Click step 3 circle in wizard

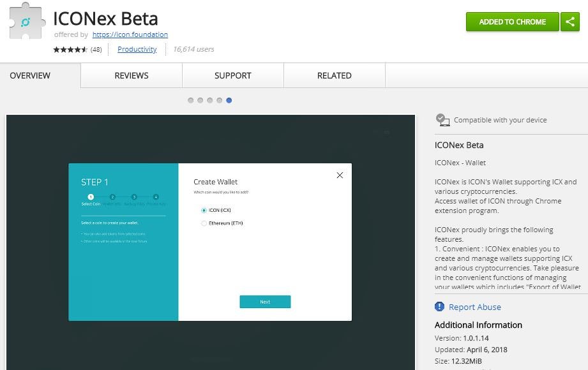click(x=134, y=197)
